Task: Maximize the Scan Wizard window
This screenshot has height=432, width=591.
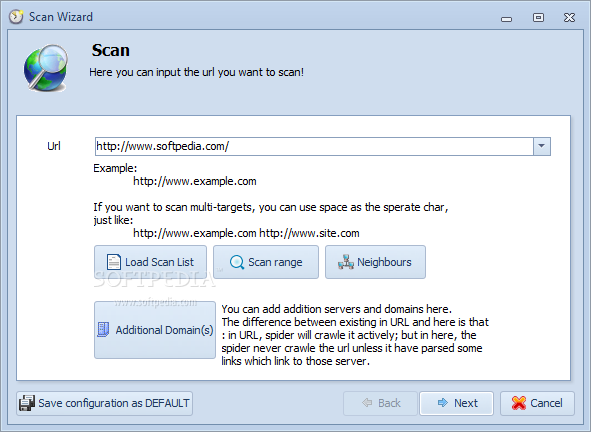Action: pyautogui.click(x=538, y=17)
